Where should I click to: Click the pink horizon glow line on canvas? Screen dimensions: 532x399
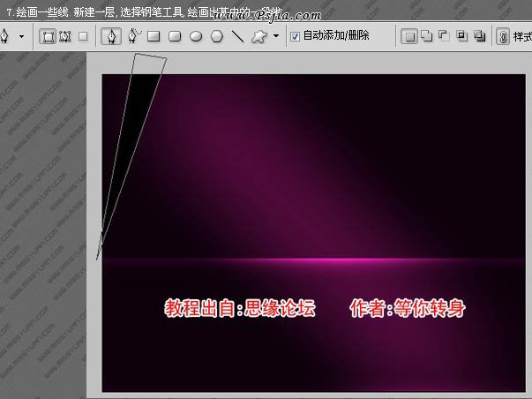coord(314,260)
